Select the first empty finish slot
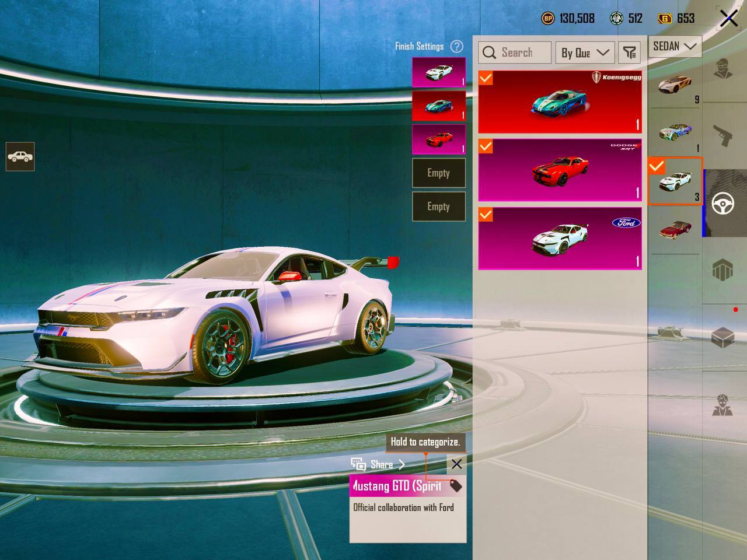The width and height of the screenshot is (747, 560). pos(439,173)
